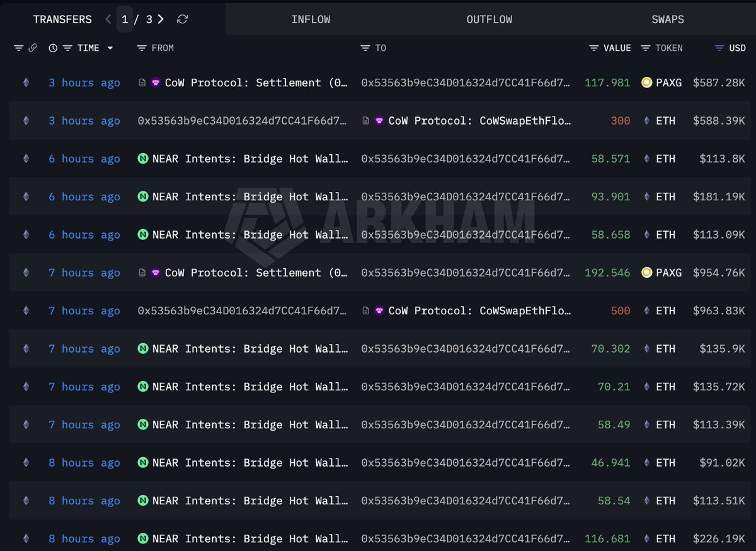The height and width of the screenshot is (551, 756).
Task: Click Ethereum chain icon in $181.19K row
Action: tap(26, 196)
